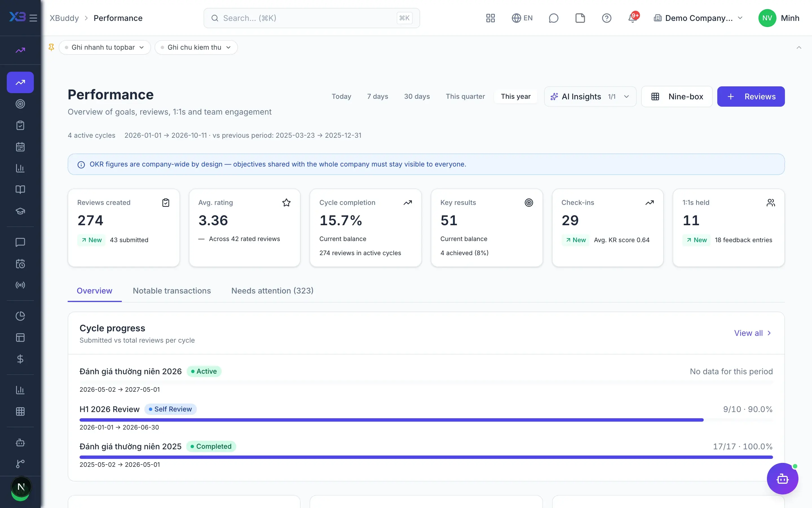Open the broadcast radio sidebar icon
The height and width of the screenshot is (508, 812).
click(20, 285)
